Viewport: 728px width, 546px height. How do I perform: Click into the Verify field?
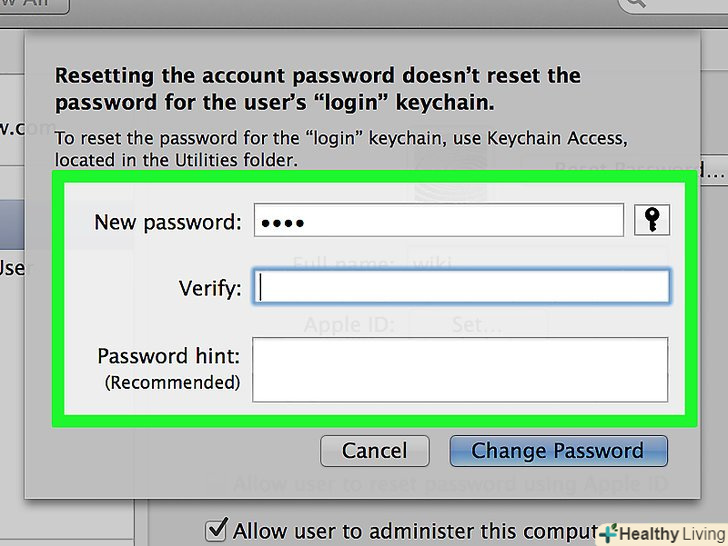click(461, 288)
